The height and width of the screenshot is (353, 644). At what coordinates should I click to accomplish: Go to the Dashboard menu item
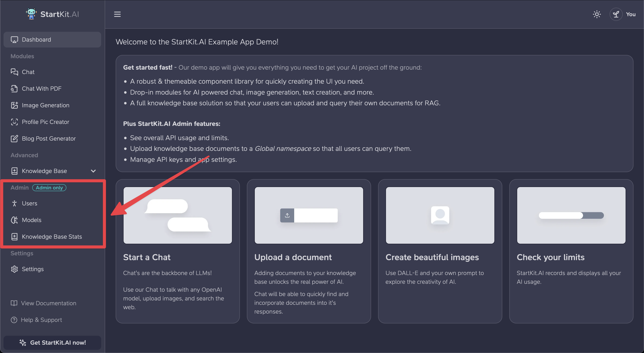coord(36,39)
